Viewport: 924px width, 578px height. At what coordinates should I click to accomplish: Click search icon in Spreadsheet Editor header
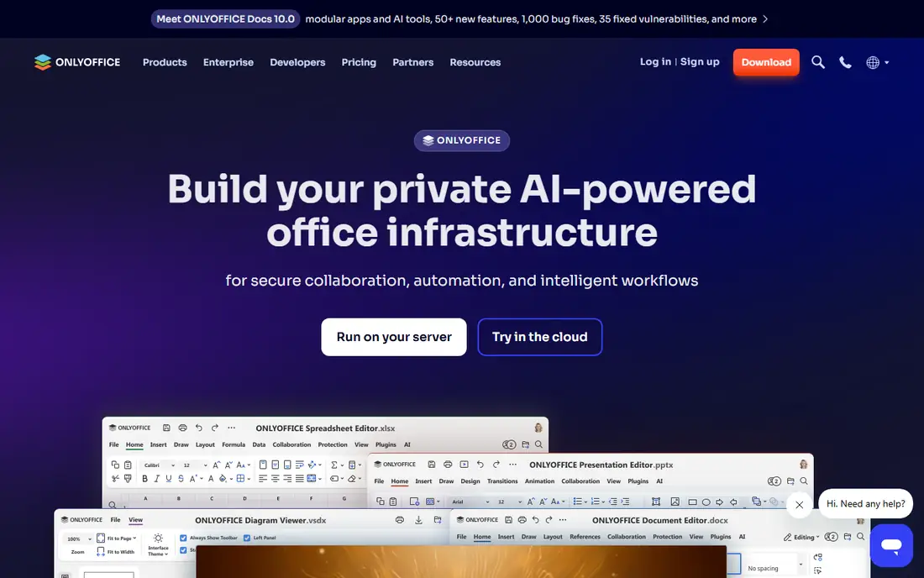tap(538, 444)
